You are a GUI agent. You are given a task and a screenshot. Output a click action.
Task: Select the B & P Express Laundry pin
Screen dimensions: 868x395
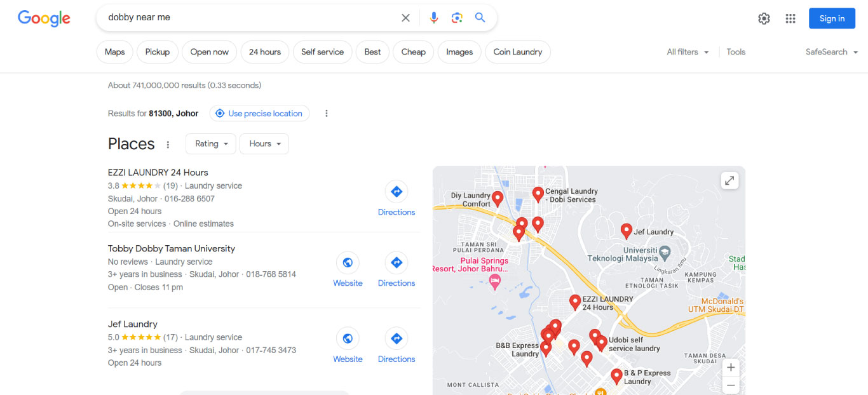click(616, 377)
